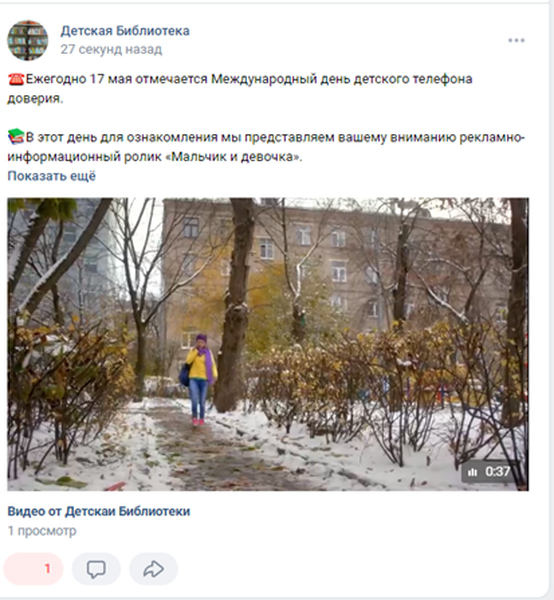Click the stacked books emoji in the post
Screen dimensions: 554x600
tap(16, 137)
